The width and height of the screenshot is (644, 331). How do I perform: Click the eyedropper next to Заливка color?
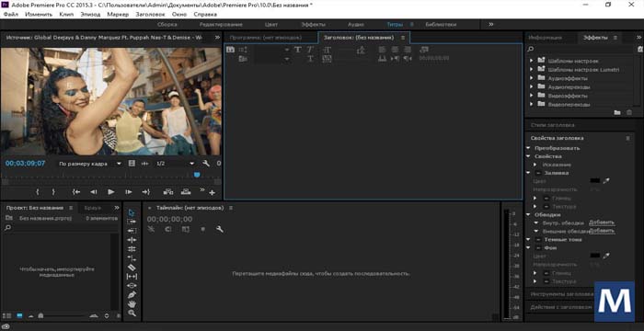606,181
